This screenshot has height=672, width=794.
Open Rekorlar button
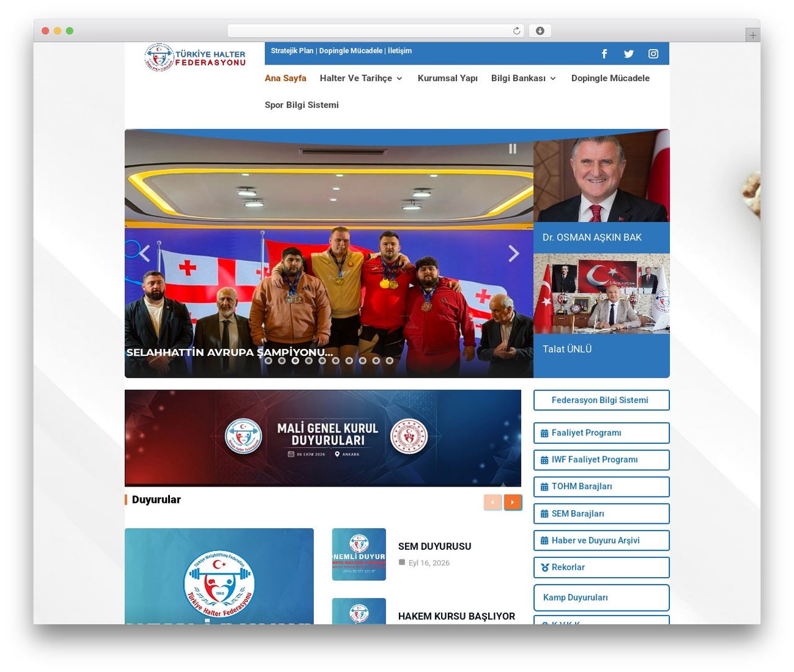[602, 567]
